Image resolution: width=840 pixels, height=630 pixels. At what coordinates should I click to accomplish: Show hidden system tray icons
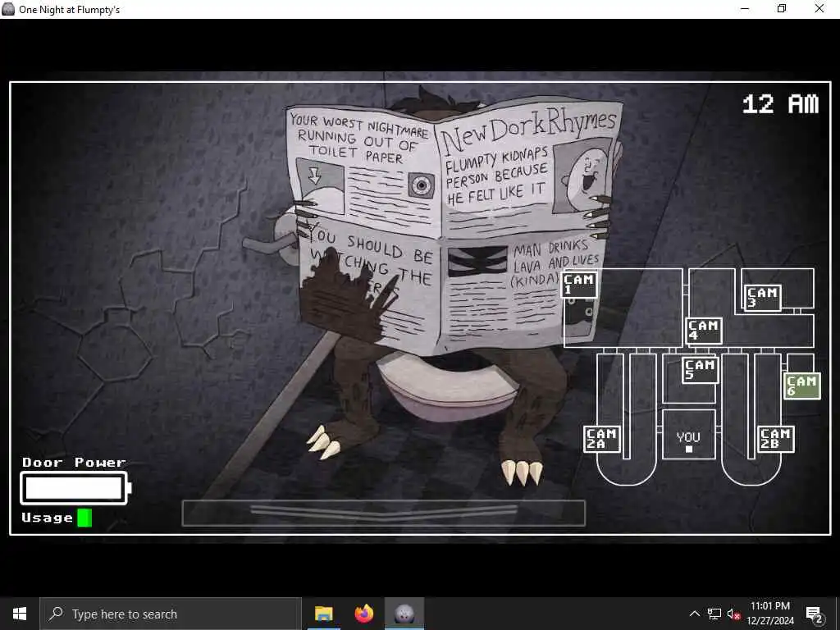694,614
